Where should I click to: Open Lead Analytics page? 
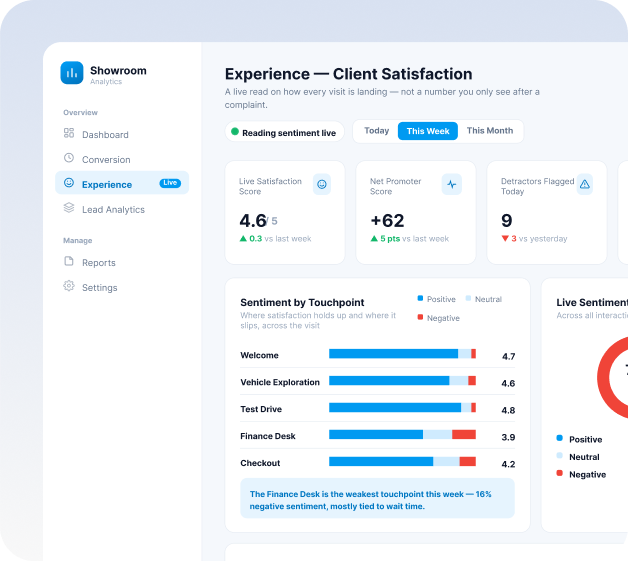click(122, 209)
